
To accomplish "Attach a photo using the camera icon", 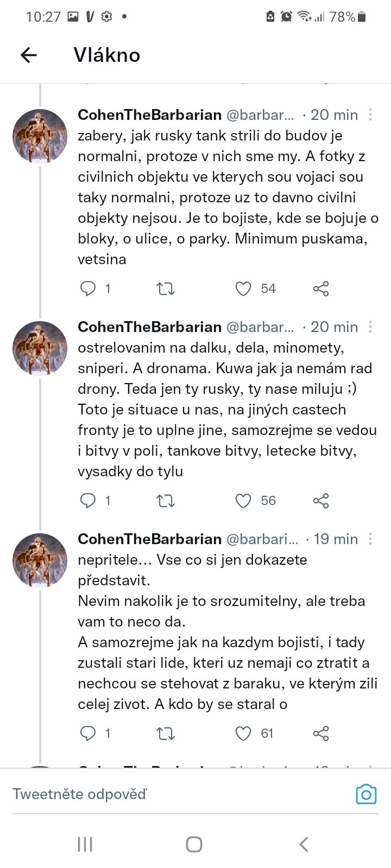I will [366, 794].
